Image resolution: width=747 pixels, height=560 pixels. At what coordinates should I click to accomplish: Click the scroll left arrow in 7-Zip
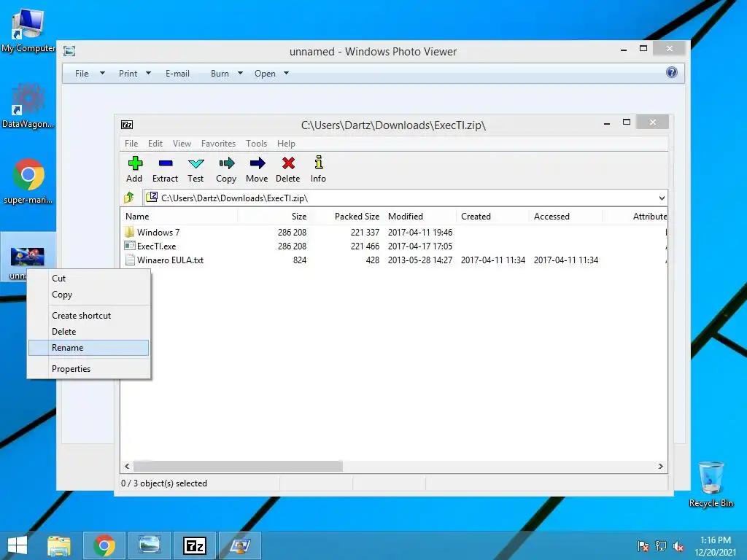tap(127, 466)
